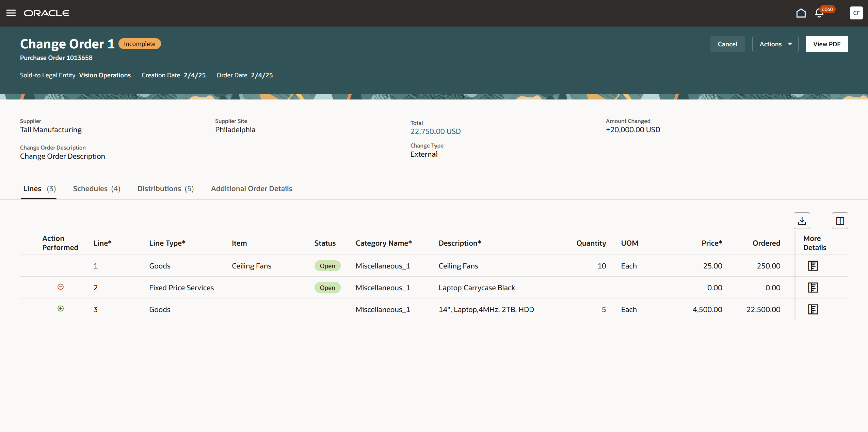
Task: Click the Open status badge on line 1
Action: (327, 266)
